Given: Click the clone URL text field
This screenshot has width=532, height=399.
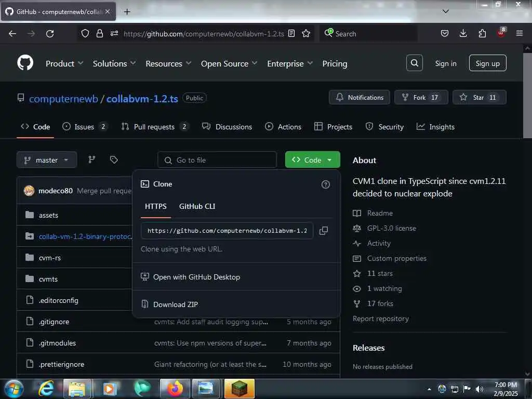Looking at the screenshot, I should 227,231.
